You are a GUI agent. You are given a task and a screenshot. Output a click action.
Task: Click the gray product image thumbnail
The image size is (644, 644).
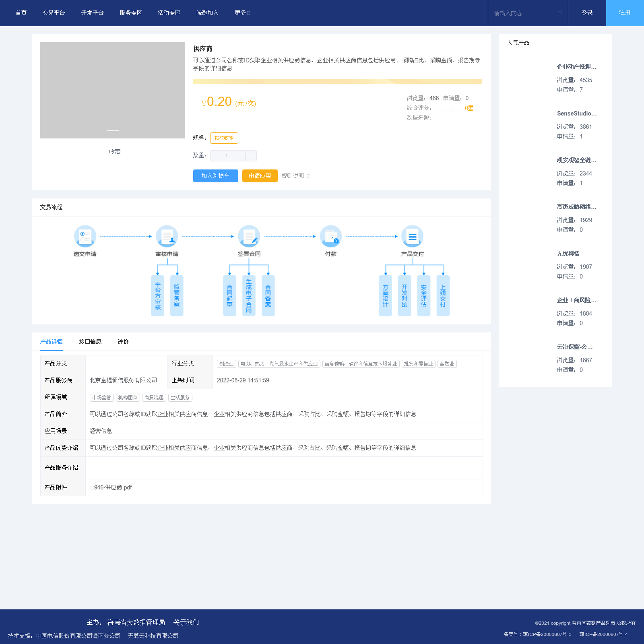113,90
